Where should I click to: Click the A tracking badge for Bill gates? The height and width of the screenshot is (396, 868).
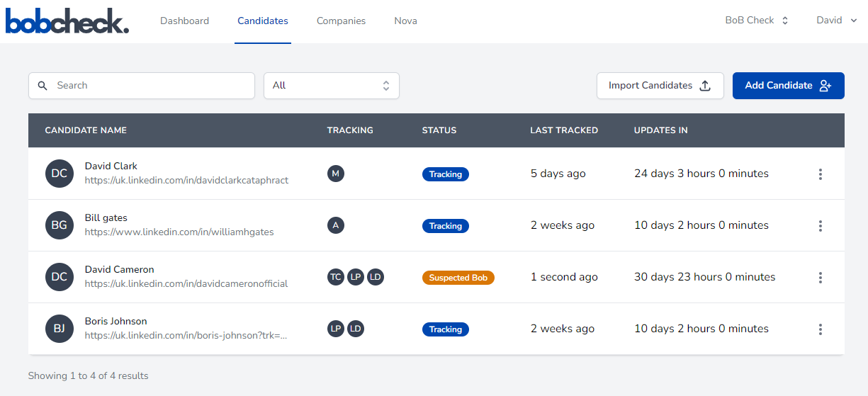(x=336, y=225)
